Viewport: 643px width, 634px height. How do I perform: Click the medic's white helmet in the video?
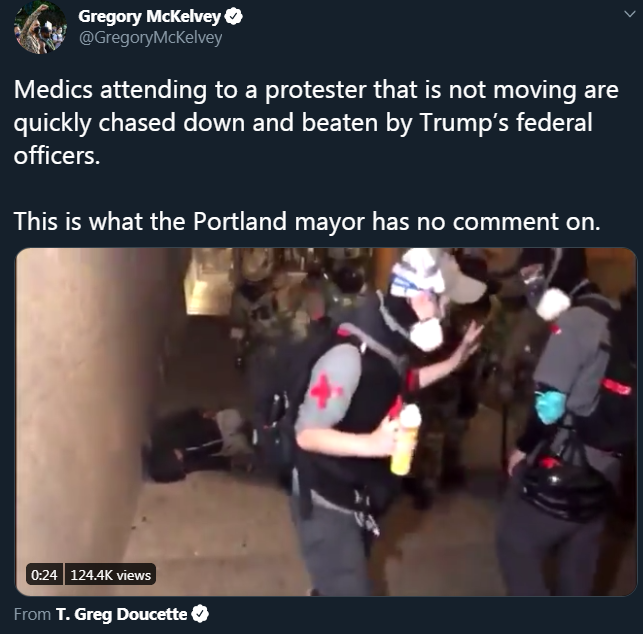click(418, 274)
